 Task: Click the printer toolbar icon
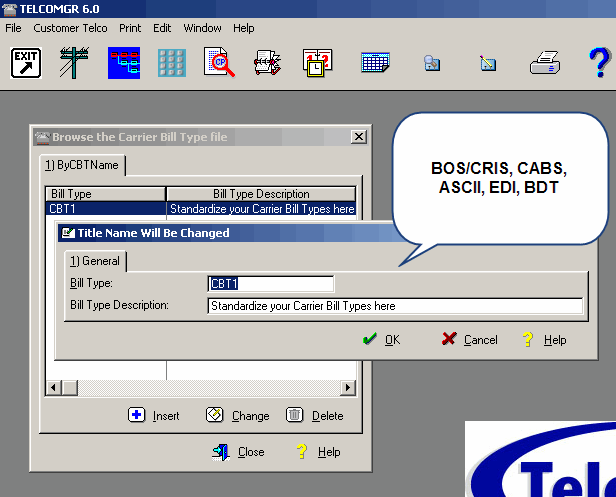pyautogui.click(x=545, y=62)
